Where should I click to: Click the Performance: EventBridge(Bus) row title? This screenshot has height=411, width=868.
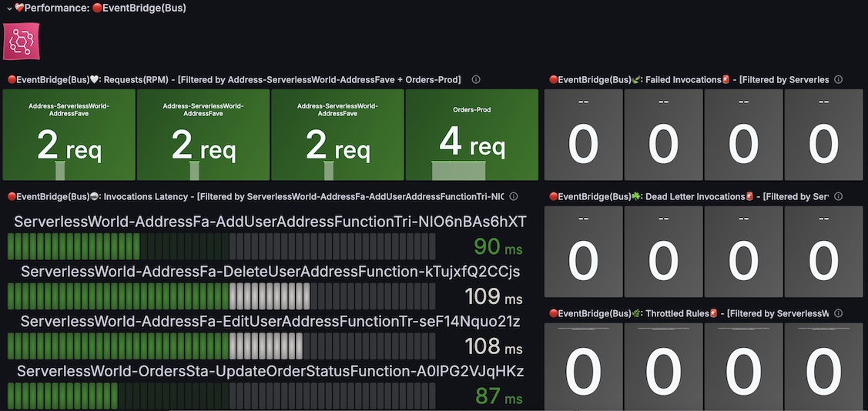[100, 8]
